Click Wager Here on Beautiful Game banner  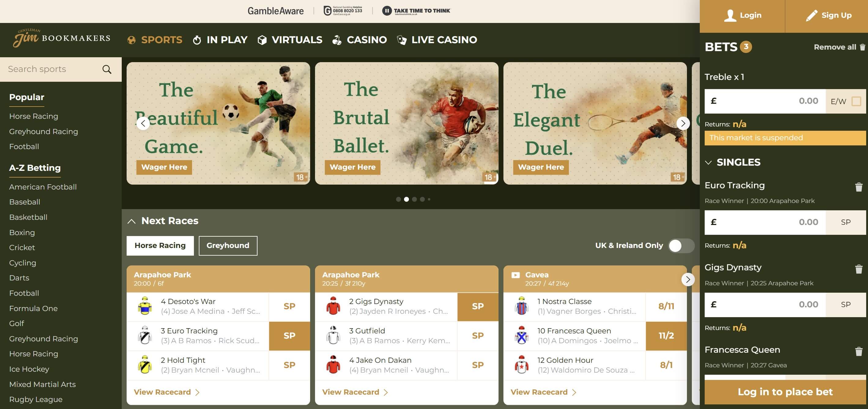[x=164, y=167]
